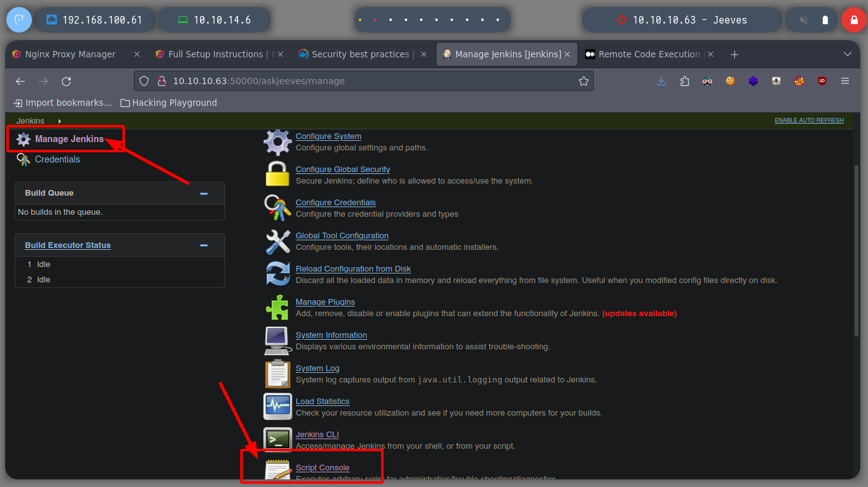Open the Configure System link
The image size is (868, 487).
pyautogui.click(x=328, y=136)
